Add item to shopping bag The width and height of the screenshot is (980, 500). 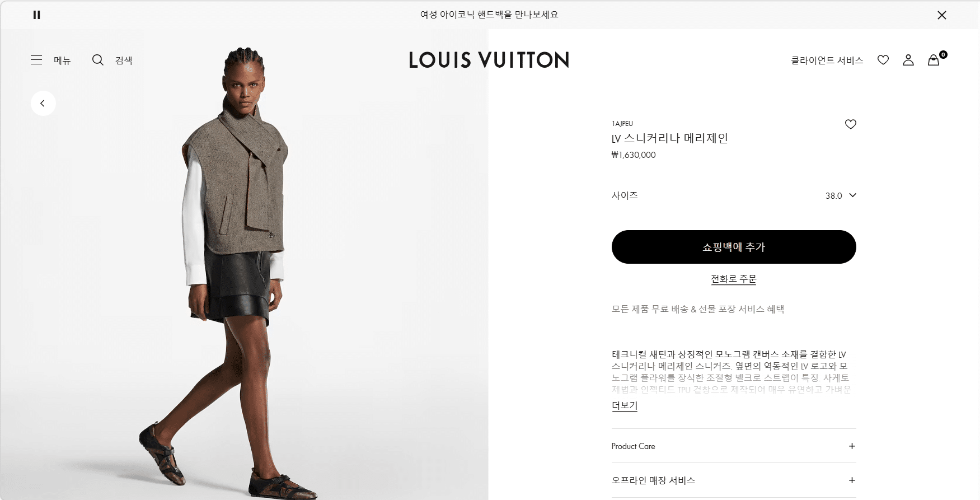734,247
